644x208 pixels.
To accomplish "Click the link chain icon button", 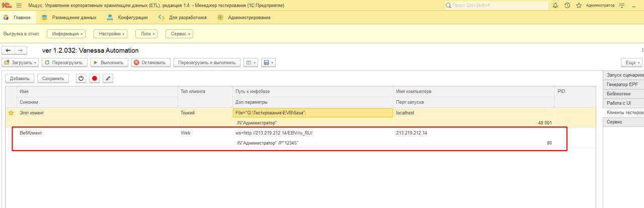I will pyautogui.click(x=108, y=79).
